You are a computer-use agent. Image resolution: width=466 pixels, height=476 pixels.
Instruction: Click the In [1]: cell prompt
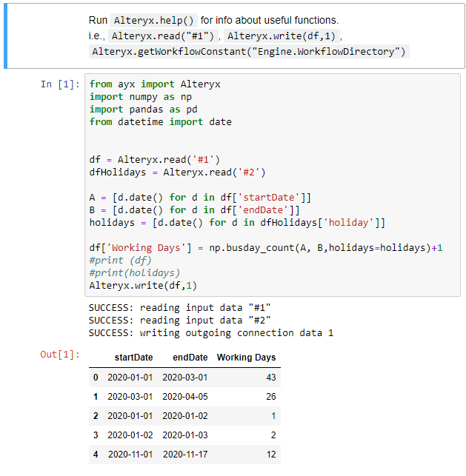point(60,84)
